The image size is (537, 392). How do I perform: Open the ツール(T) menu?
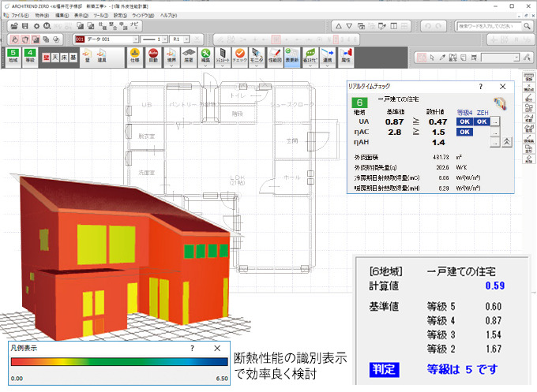[x=100, y=15]
